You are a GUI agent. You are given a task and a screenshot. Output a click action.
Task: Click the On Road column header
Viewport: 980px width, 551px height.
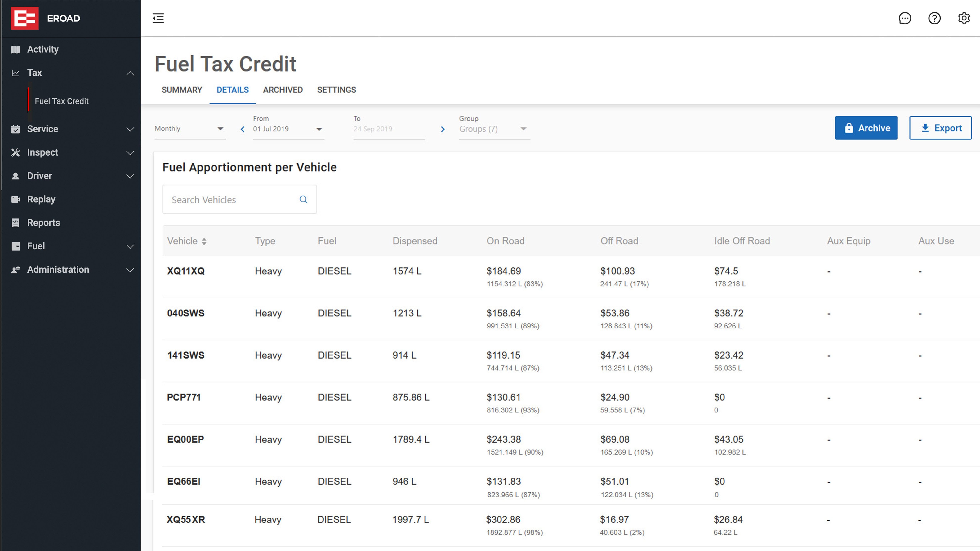tap(505, 241)
